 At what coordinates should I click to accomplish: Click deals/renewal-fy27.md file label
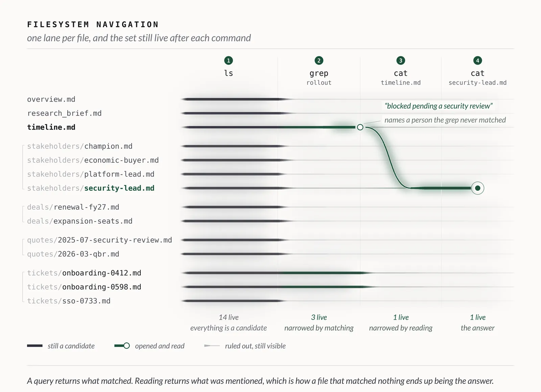click(x=73, y=207)
